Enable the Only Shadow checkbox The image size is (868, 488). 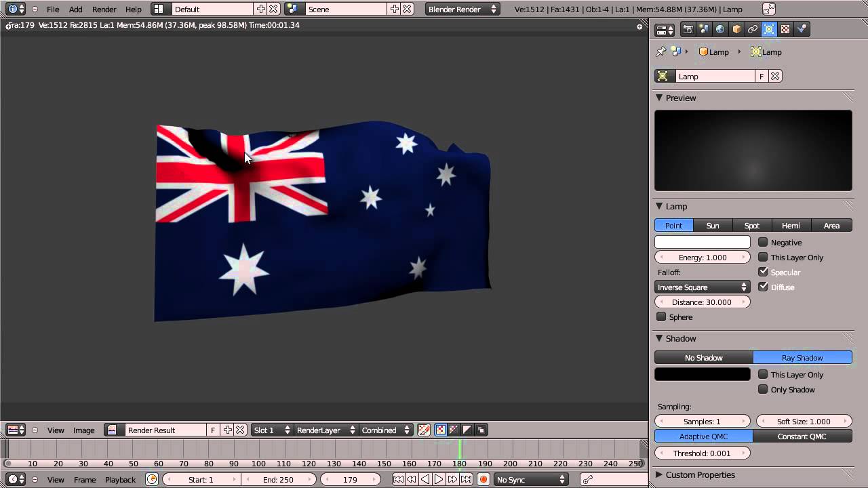click(763, 389)
